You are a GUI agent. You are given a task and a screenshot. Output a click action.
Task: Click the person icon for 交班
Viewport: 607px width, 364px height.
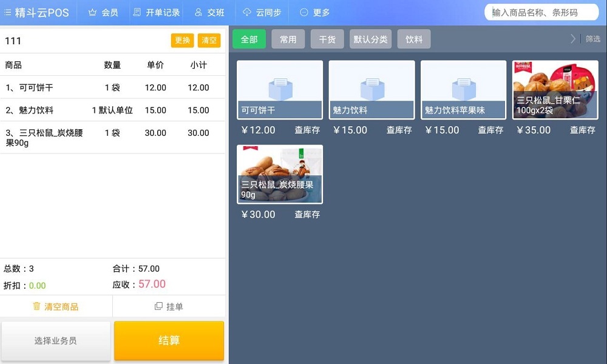(198, 12)
